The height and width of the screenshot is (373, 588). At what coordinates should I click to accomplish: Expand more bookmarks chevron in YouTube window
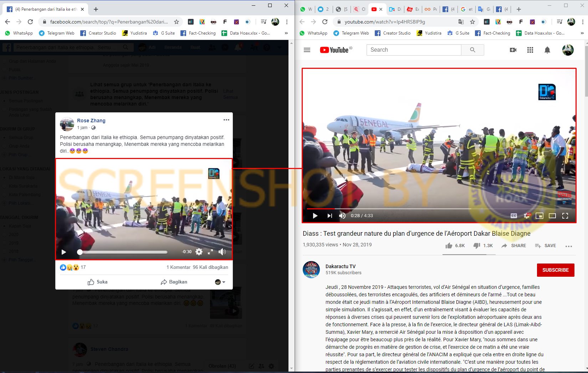[x=582, y=33]
